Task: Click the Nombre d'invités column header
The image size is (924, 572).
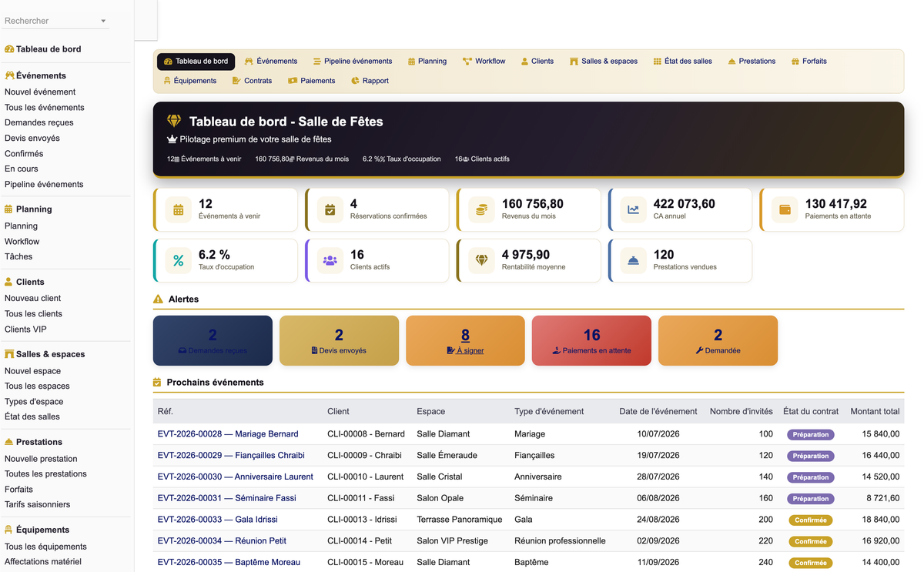Action: (742, 411)
